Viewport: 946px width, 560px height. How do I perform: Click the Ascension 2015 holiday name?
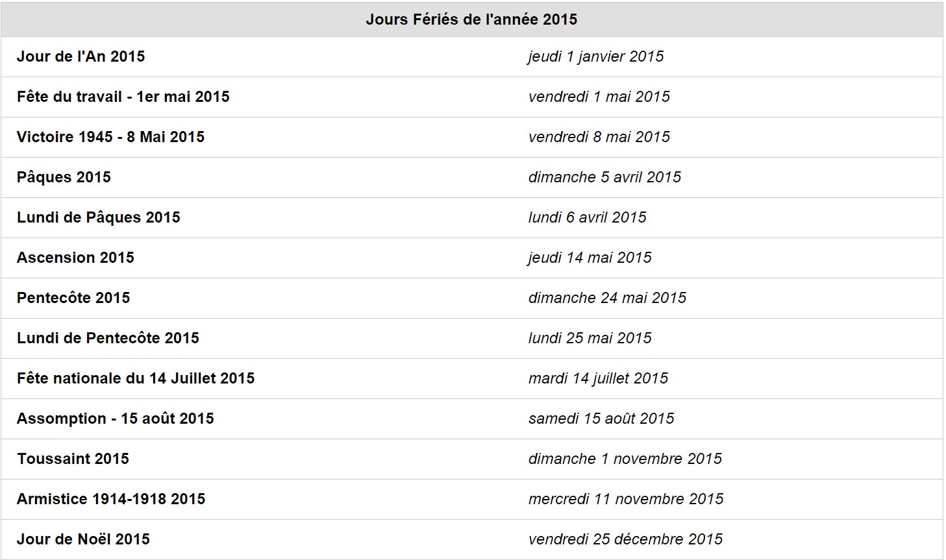pyautogui.click(x=76, y=258)
